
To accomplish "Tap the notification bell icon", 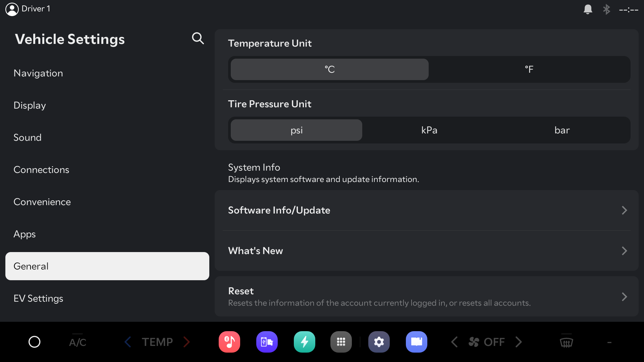I will pos(588,9).
